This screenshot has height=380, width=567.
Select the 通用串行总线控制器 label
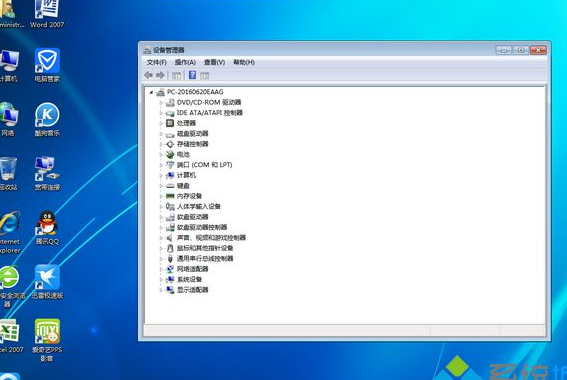(x=205, y=259)
